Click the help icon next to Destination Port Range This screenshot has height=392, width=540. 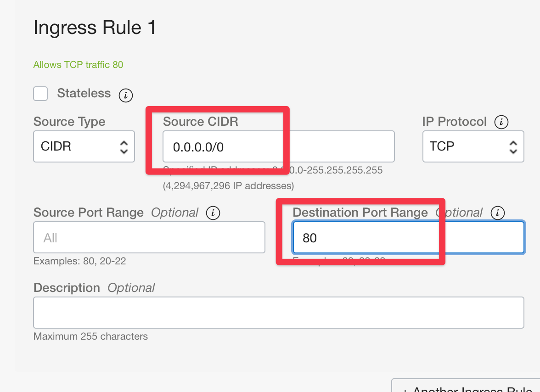tap(497, 213)
